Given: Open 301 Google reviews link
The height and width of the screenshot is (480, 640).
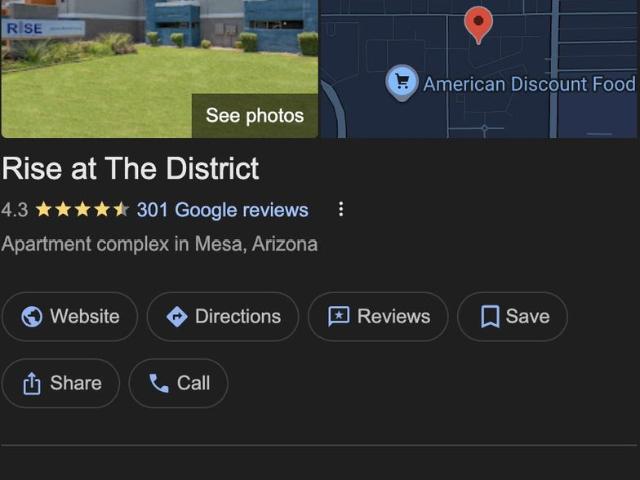Looking at the screenshot, I should (x=222, y=210).
